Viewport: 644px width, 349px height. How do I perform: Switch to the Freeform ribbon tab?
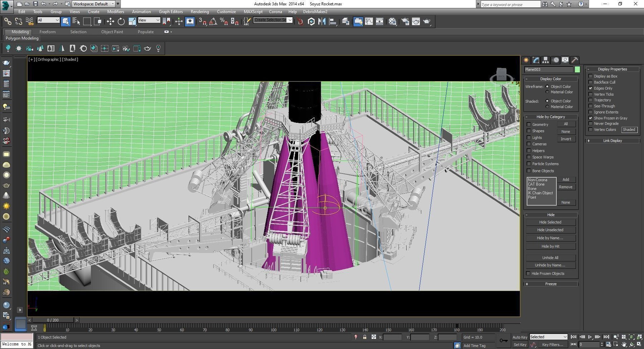(48, 31)
